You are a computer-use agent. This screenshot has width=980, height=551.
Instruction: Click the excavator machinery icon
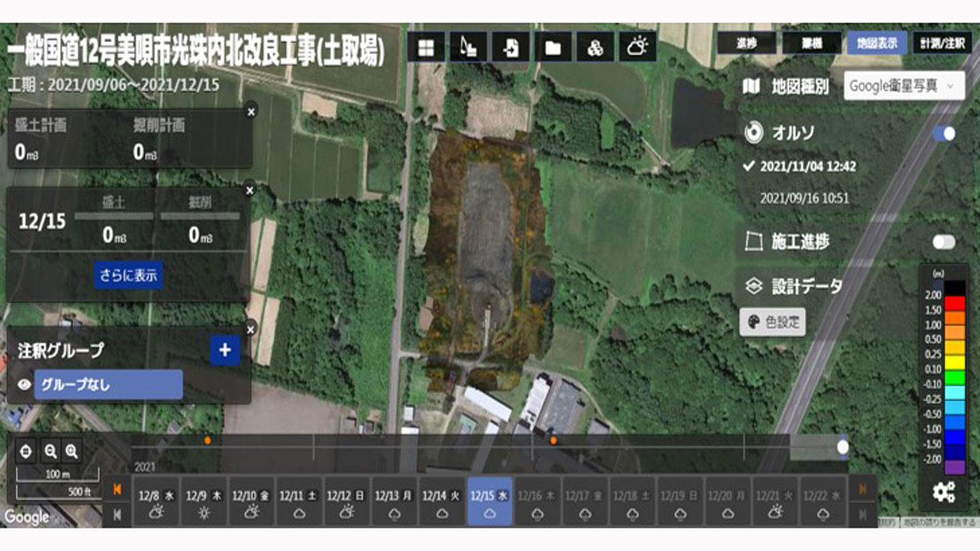pyautogui.click(x=468, y=48)
